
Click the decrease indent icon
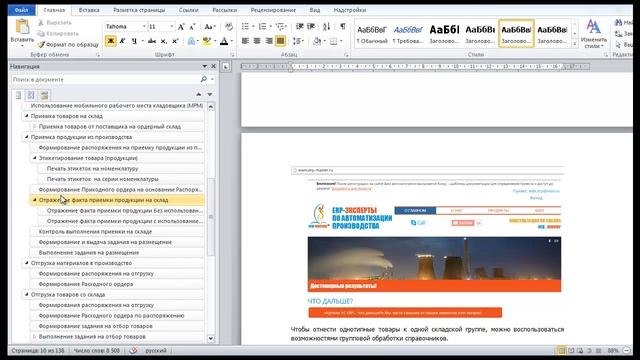coord(300,27)
